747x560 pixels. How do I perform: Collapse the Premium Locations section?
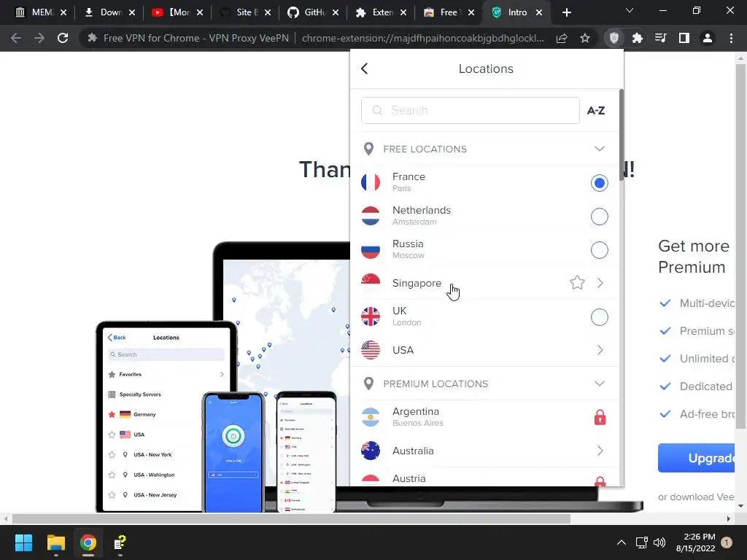600,384
